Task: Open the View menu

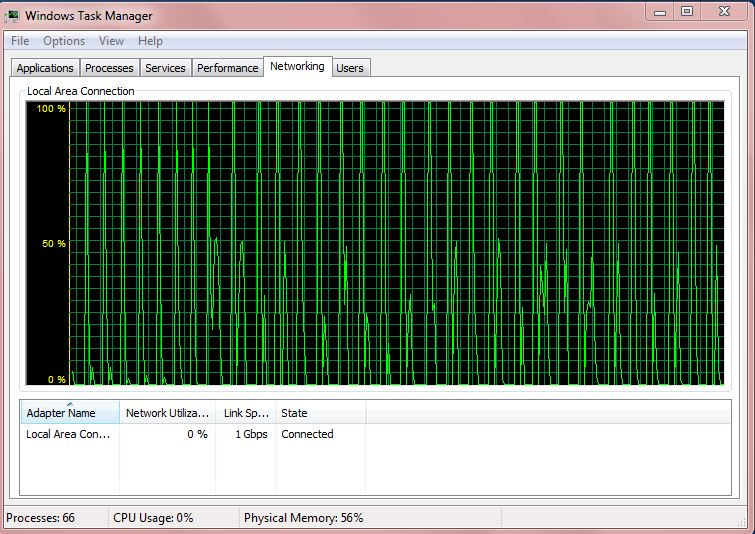Action: (111, 41)
